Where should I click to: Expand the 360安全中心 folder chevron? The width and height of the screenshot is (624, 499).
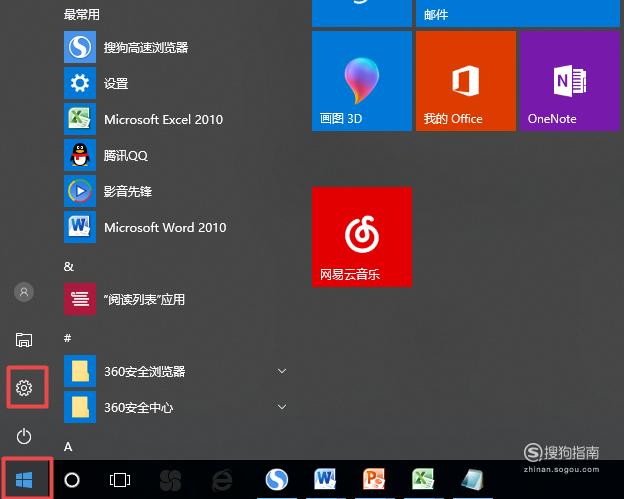tap(282, 407)
